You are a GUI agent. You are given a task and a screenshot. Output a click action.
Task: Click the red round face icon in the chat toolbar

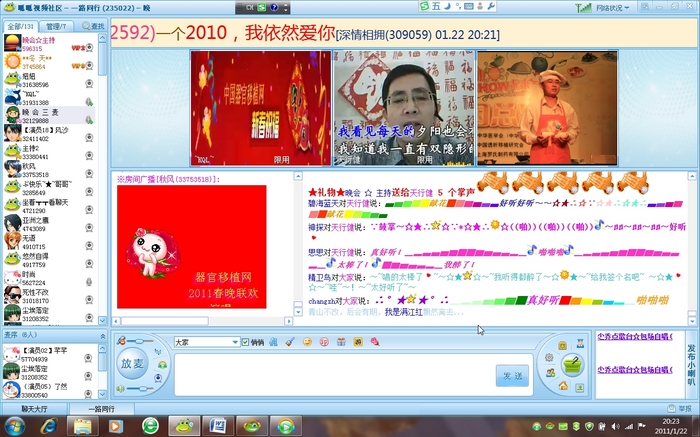pos(324,342)
